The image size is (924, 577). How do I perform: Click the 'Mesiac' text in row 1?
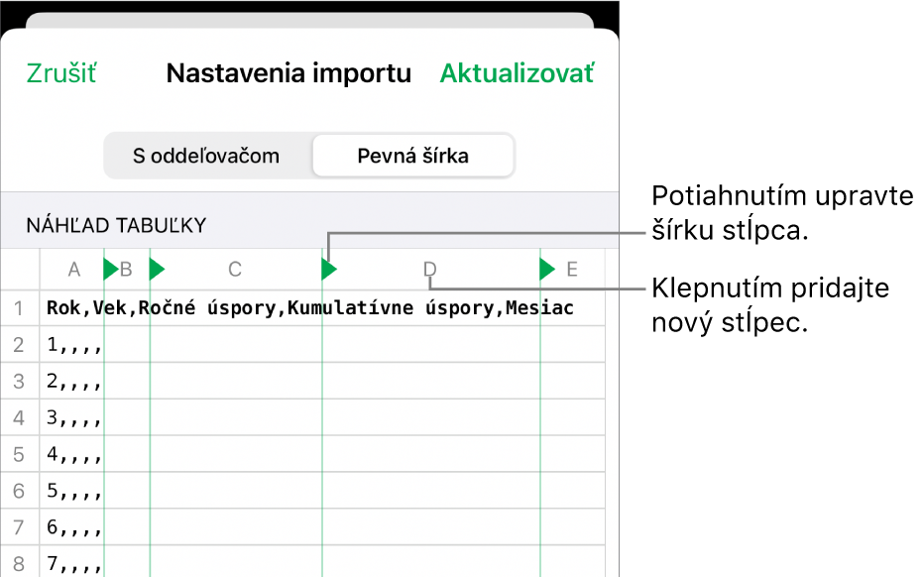(x=539, y=308)
